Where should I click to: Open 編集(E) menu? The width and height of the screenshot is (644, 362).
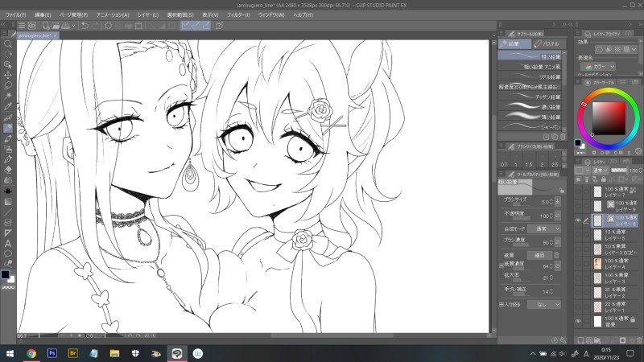(43, 14)
